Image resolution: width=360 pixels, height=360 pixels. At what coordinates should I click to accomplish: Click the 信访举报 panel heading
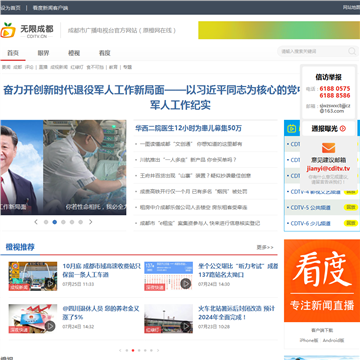[328, 77]
